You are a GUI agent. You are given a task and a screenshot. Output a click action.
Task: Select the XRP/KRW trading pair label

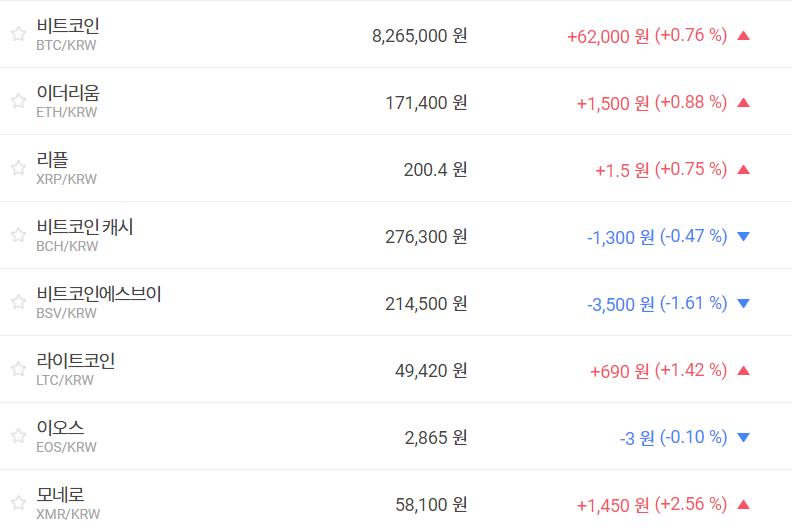[66, 179]
